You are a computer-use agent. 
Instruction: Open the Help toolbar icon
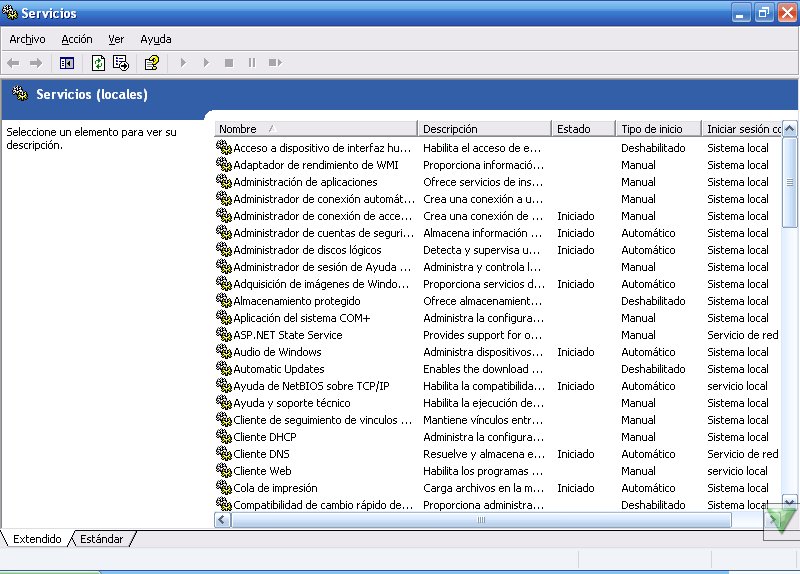(x=151, y=63)
